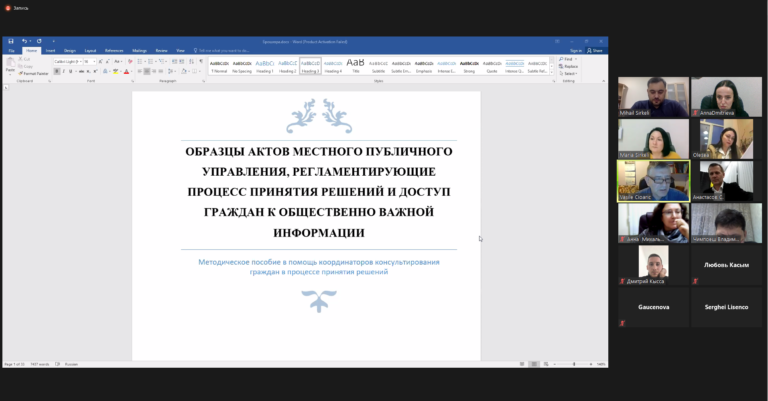The image size is (768, 401).
Task: Open Replace in the Editing group
Action: pos(569,66)
